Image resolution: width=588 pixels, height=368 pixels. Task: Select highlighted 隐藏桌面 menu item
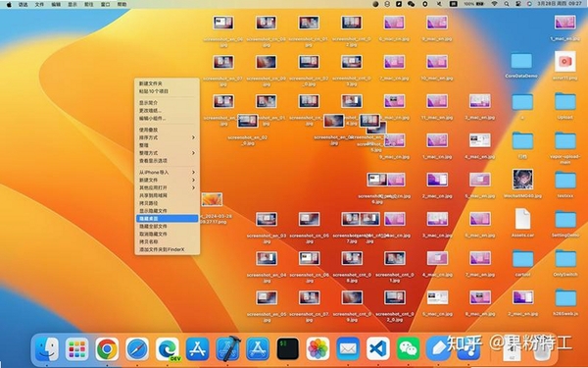click(168, 219)
